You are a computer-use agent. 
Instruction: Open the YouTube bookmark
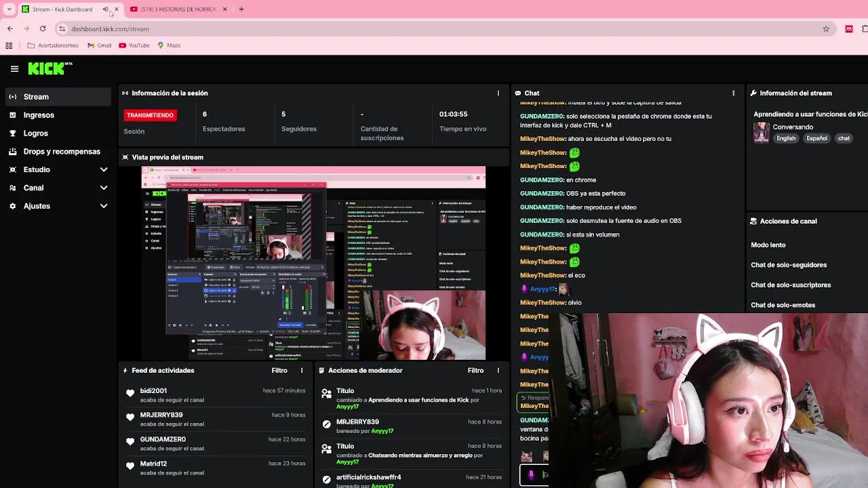tap(134, 45)
